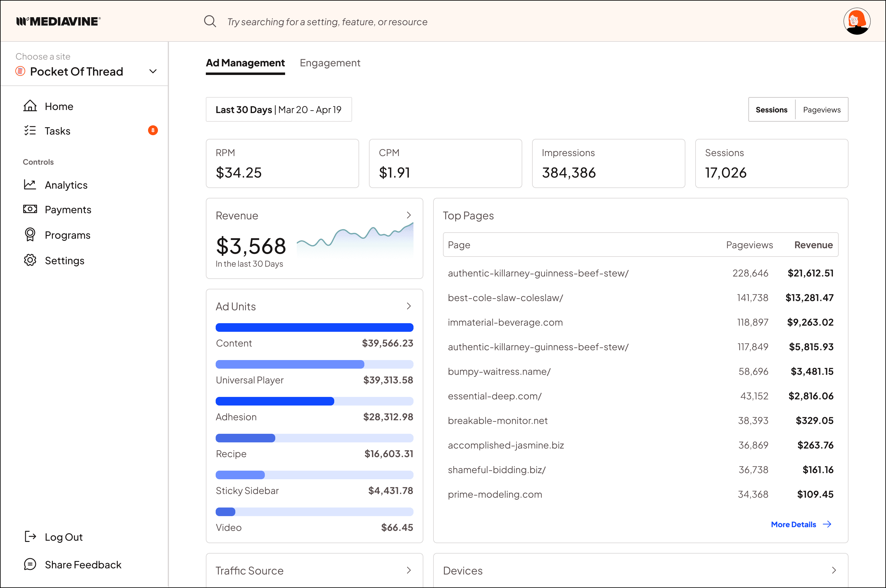Click the Home house icon
The image size is (886, 588).
[x=30, y=106]
